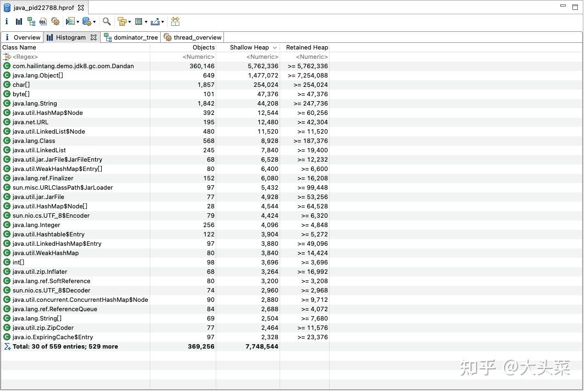Open the query browser dropdown arrow

95,22
